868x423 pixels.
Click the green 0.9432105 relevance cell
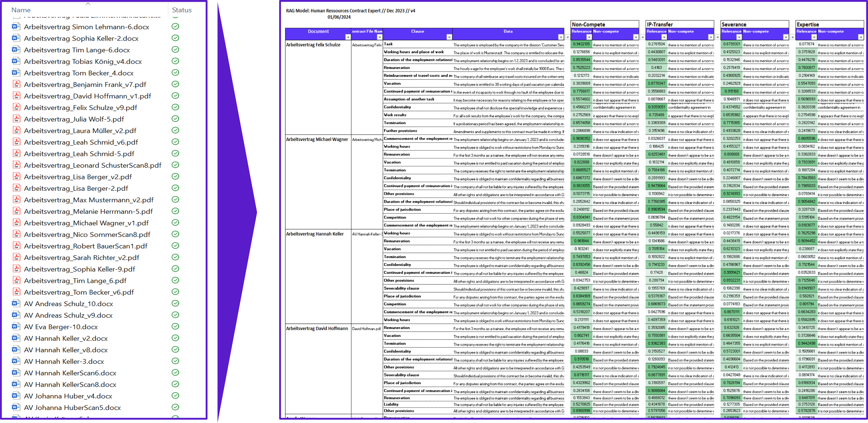pos(581,44)
